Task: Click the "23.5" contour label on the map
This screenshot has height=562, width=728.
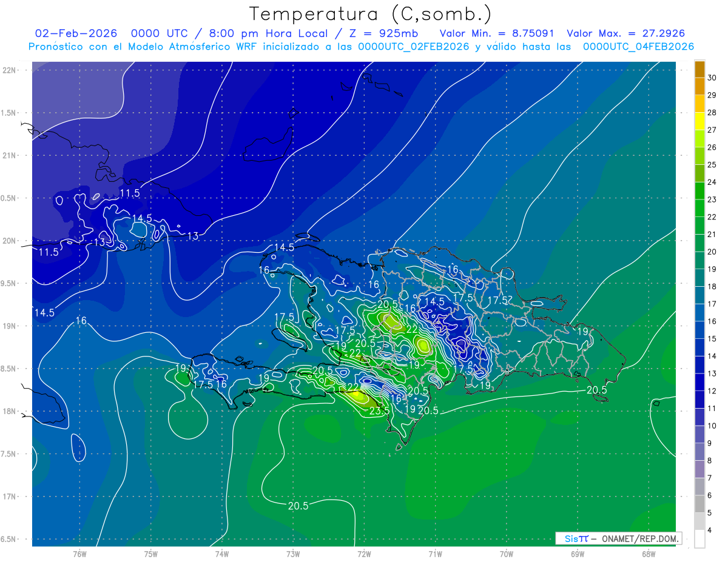Action: (x=379, y=410)
